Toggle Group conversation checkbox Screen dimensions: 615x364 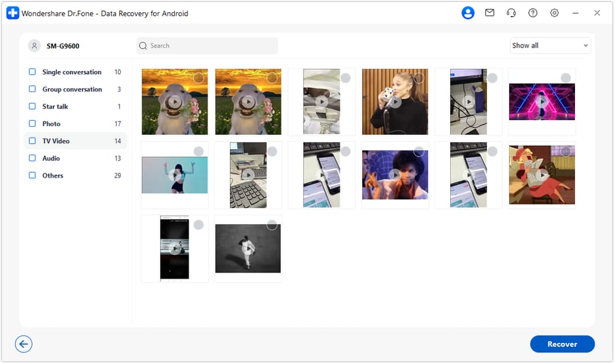(32, 89)
